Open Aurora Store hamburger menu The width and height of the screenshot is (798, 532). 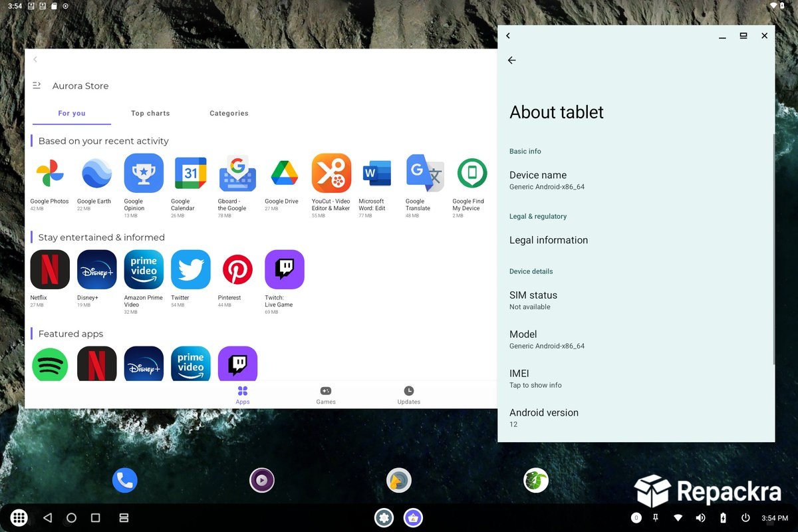coord(37,86)
